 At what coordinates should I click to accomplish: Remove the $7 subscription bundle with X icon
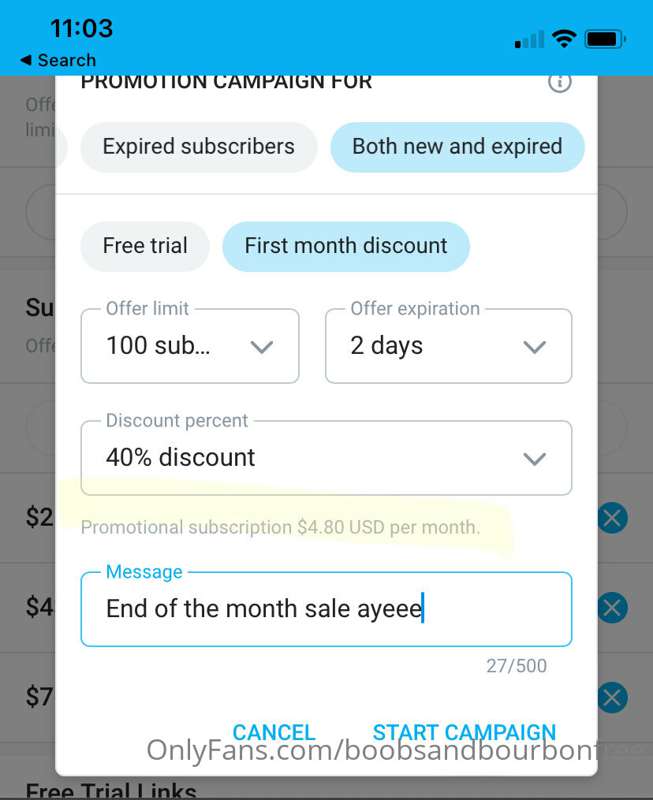click(x=612, y=697)
